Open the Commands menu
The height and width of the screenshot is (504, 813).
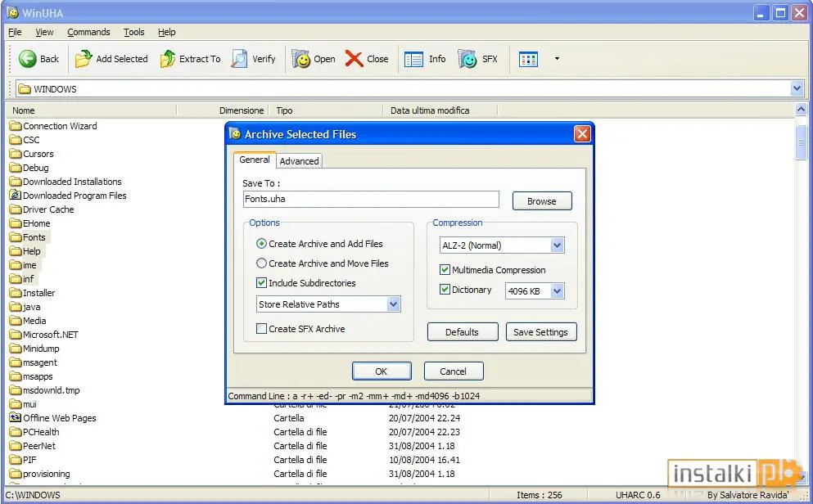point(88,32)
